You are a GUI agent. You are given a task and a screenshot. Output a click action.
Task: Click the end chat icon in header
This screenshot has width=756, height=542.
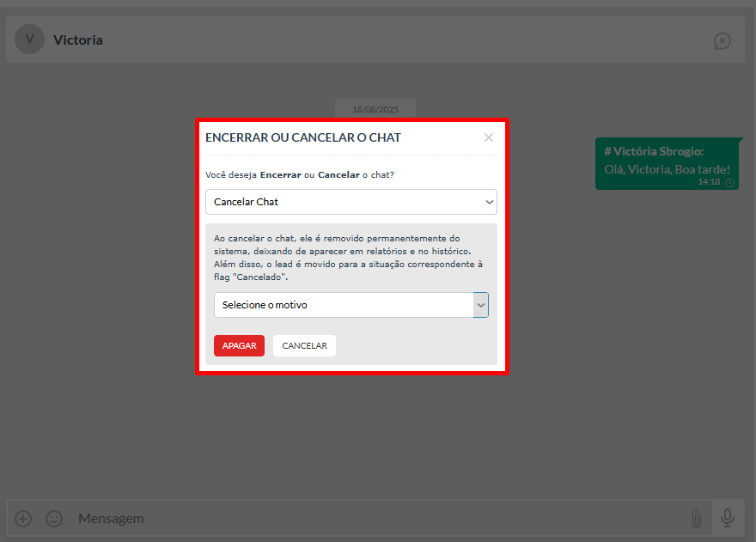722,41
